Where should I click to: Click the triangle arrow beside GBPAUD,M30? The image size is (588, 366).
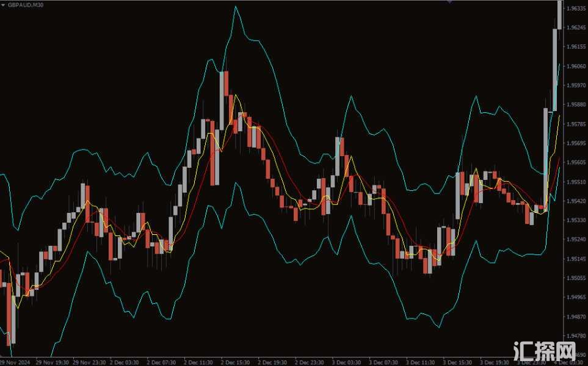pyautogui.click(x=4, y=4)
